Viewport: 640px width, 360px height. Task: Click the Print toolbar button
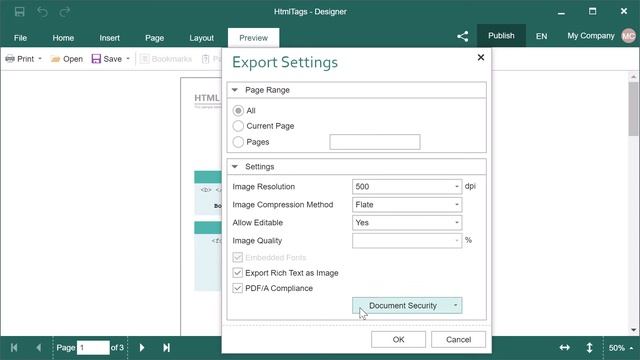click(x=20, y=59)
